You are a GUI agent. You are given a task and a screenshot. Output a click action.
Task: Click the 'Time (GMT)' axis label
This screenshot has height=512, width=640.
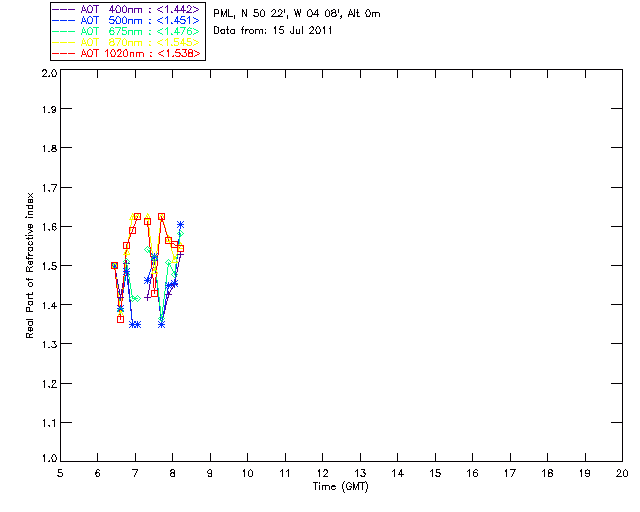coord(340,487)
